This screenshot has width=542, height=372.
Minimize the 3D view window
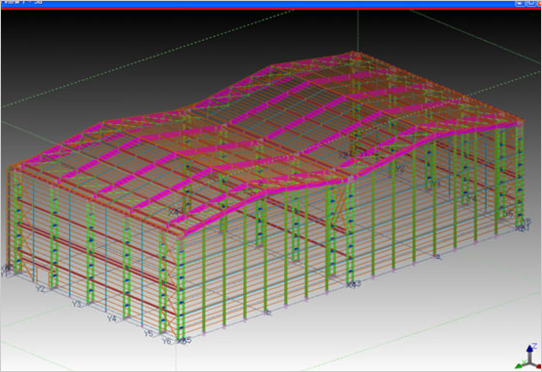coord(520,3)
